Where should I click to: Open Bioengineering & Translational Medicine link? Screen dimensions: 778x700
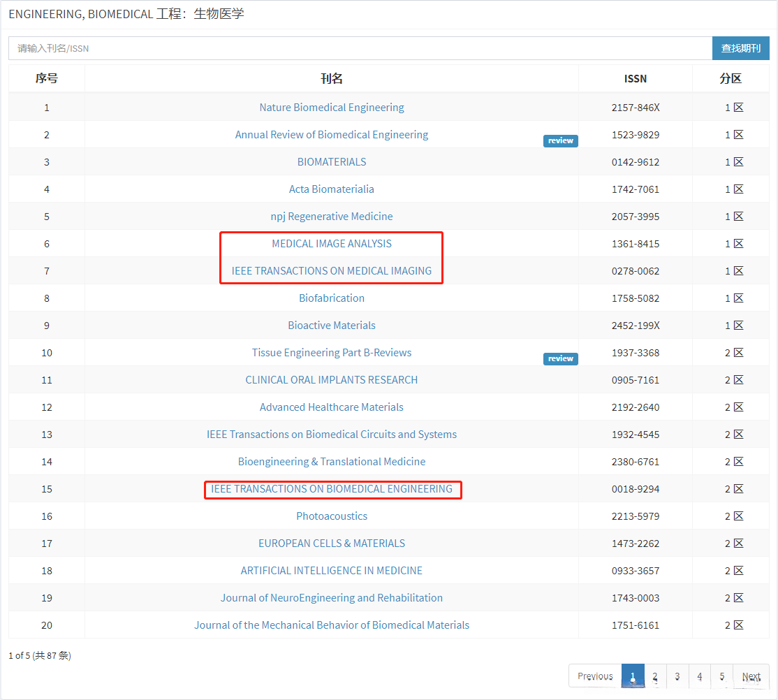click(x=332, y=462)
